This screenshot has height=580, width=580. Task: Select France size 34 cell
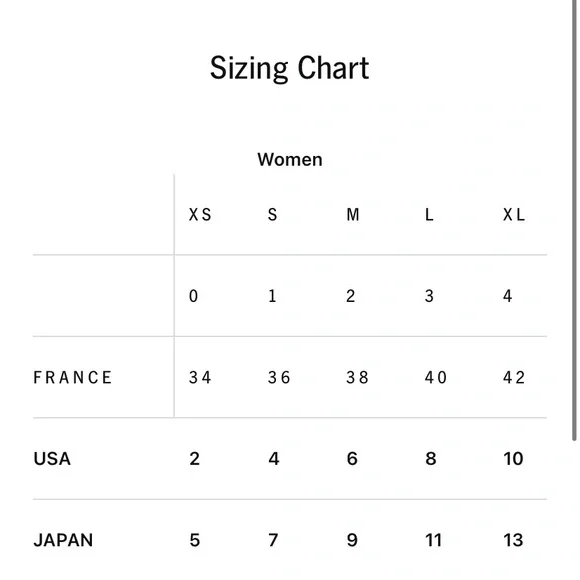pos(200,378)
